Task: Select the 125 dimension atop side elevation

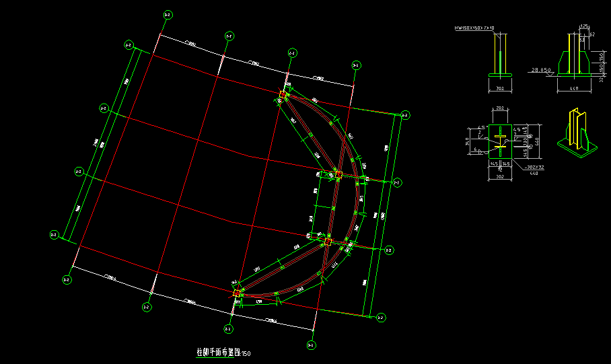Action: click(x=584, y=26)
